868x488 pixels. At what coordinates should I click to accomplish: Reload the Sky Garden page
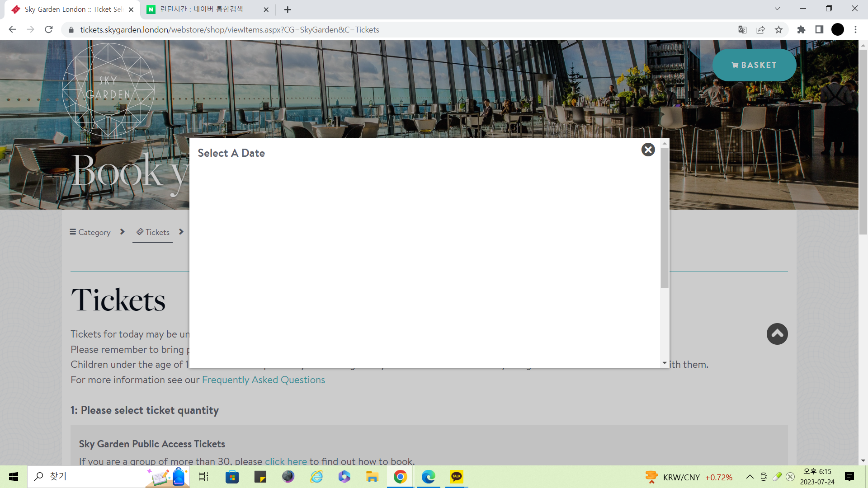click(49, 30)
